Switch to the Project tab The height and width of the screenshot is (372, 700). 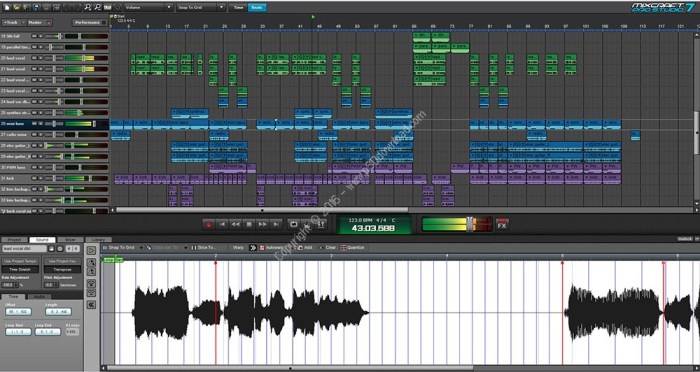click(x=14, y=240)
